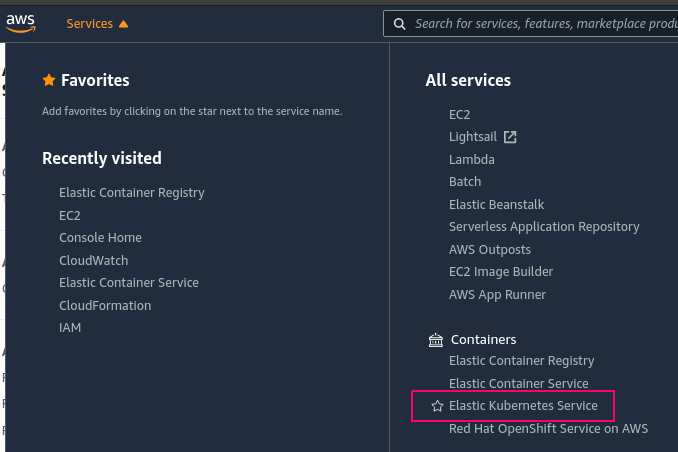Open IAM from recently visited

[70, 327]
